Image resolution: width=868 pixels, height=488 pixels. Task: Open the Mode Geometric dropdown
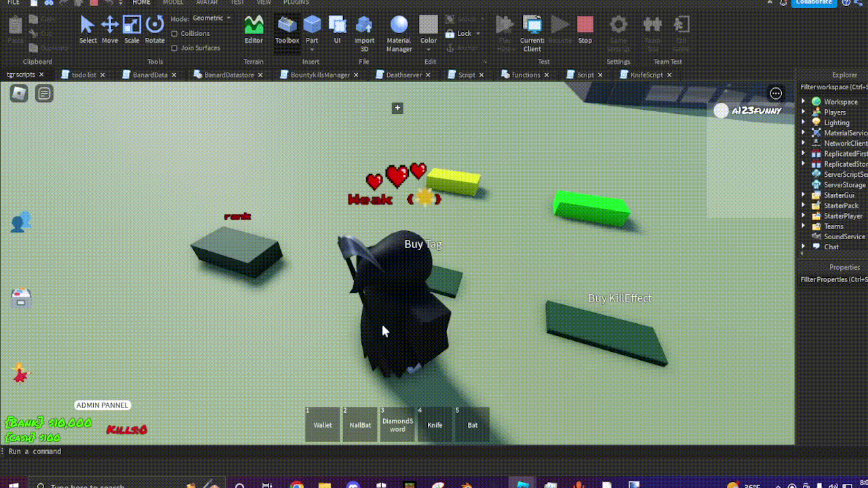pos(212,18)
